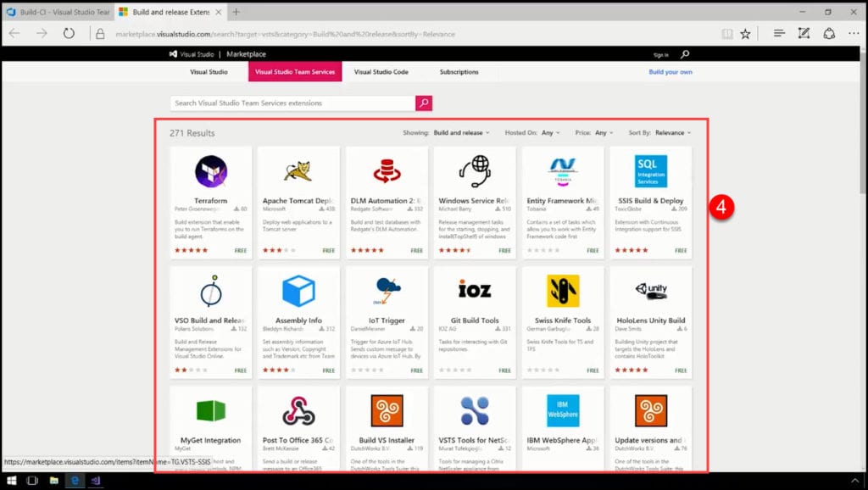868x490 pixels.
Task: Open the browser reading view icon
Action: [x=727, y=34]
